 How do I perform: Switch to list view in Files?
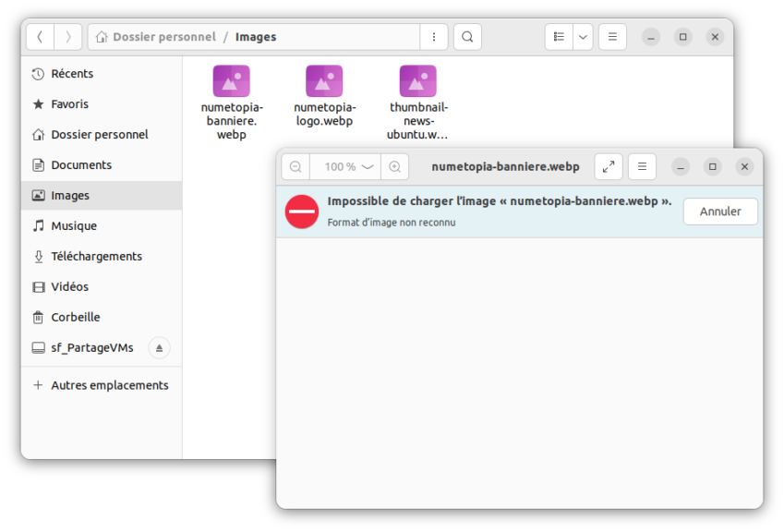coord(558,36)
